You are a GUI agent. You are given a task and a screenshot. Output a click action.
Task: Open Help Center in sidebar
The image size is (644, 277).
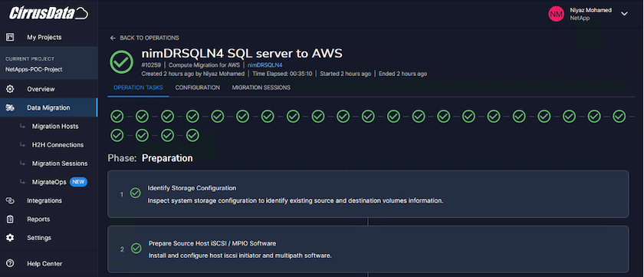(44, 263)
